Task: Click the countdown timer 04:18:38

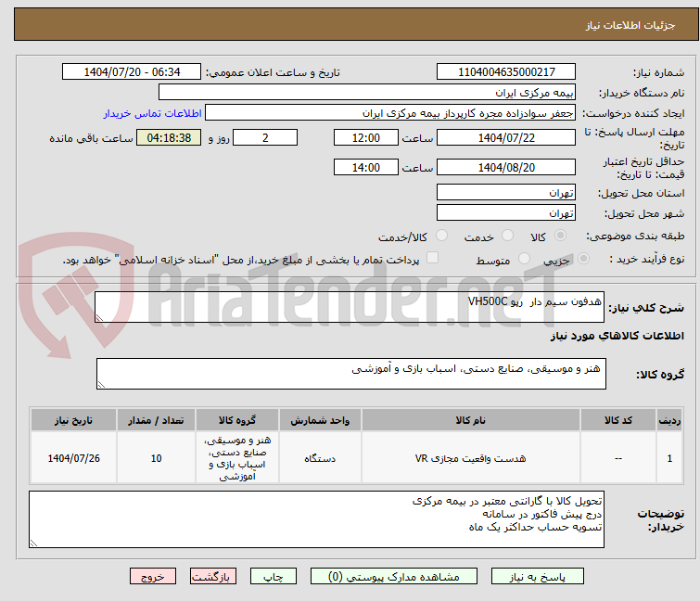Action: [169, 137]
